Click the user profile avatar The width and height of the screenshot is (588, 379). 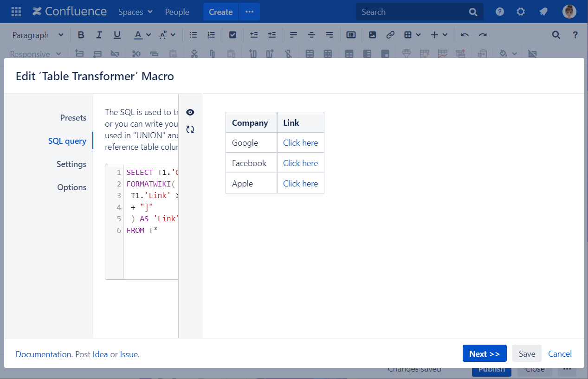pyautogui.click(x=569, y=12)
